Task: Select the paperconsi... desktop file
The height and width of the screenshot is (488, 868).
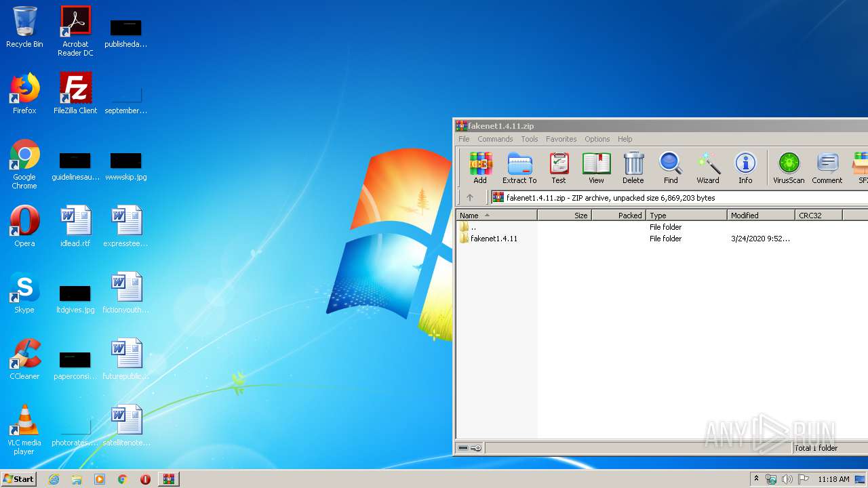Action: [75, 365]
